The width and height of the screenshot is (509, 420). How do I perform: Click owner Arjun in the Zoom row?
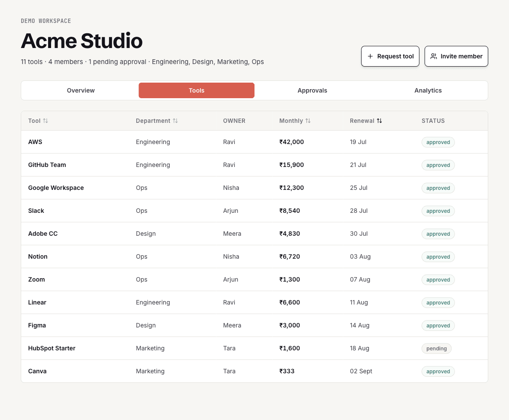pos(230,279)
